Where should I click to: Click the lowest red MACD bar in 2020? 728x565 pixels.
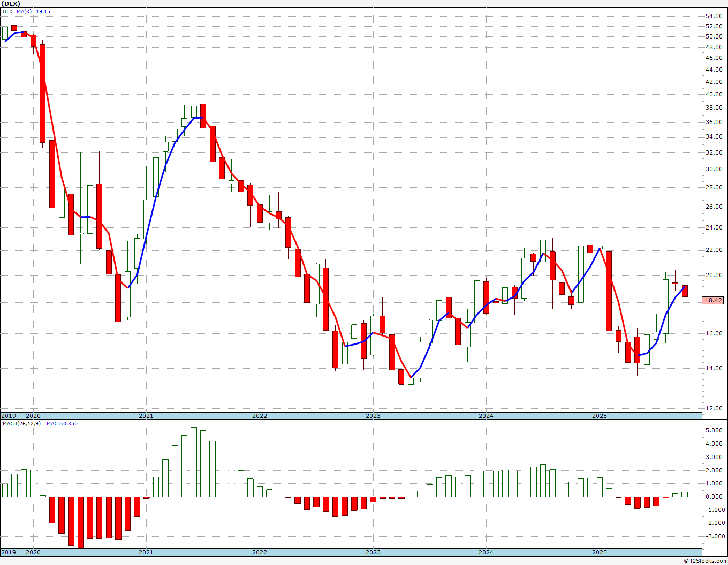[80, 522]
